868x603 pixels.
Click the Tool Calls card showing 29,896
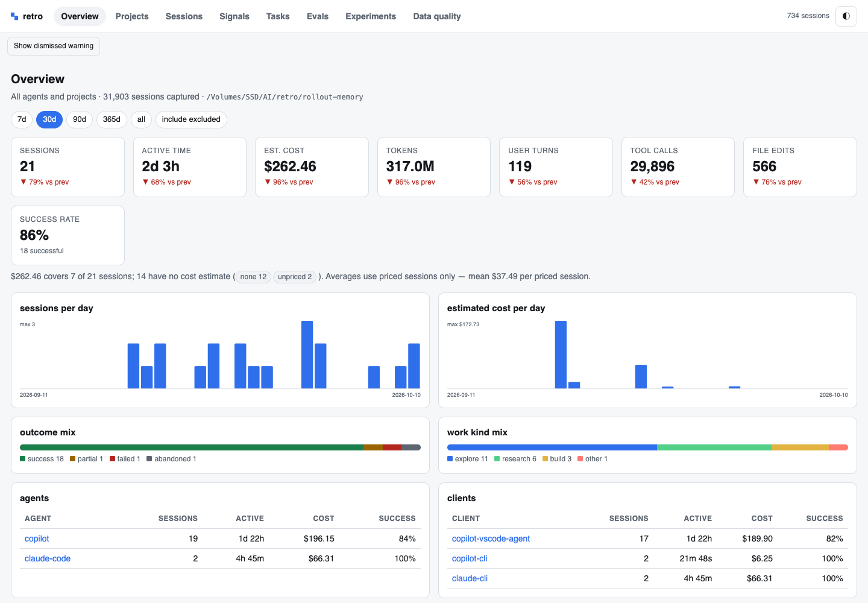click(x=678, y=167)
